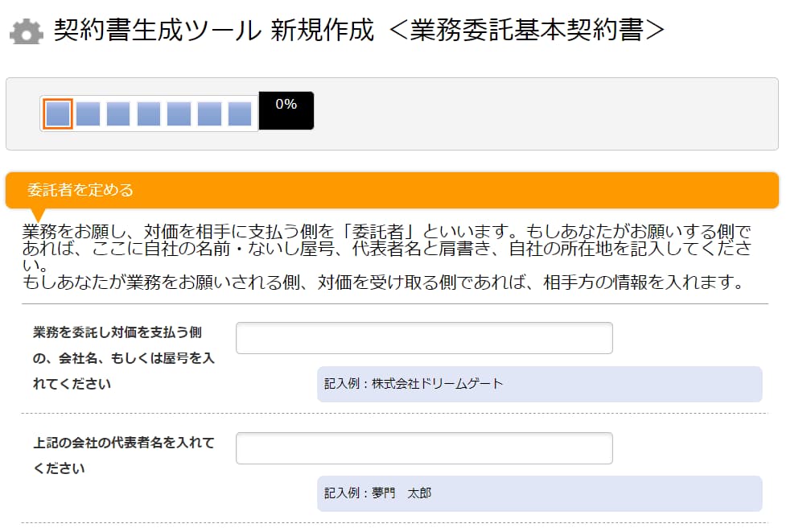803x532 pixels.
Task: Click the ＜業務委託基本契約書＞ text in the title
Action: [x=526, y=31]
